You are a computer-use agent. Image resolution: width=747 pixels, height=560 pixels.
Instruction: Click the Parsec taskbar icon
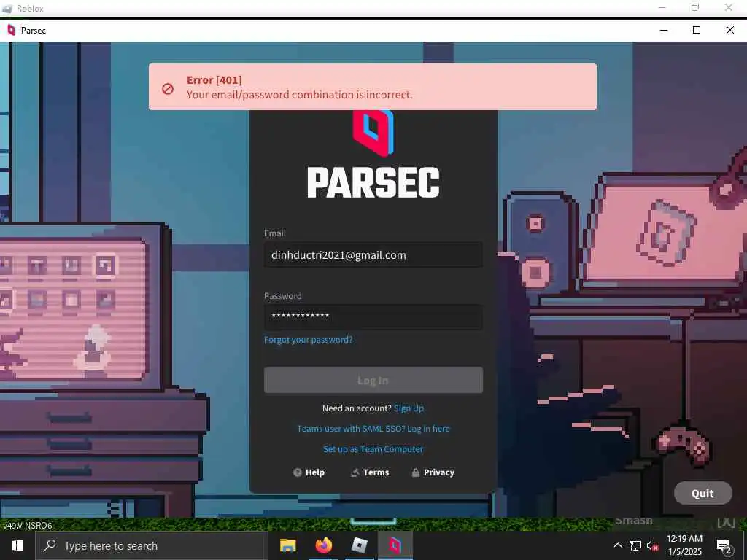tap(395, 545)
